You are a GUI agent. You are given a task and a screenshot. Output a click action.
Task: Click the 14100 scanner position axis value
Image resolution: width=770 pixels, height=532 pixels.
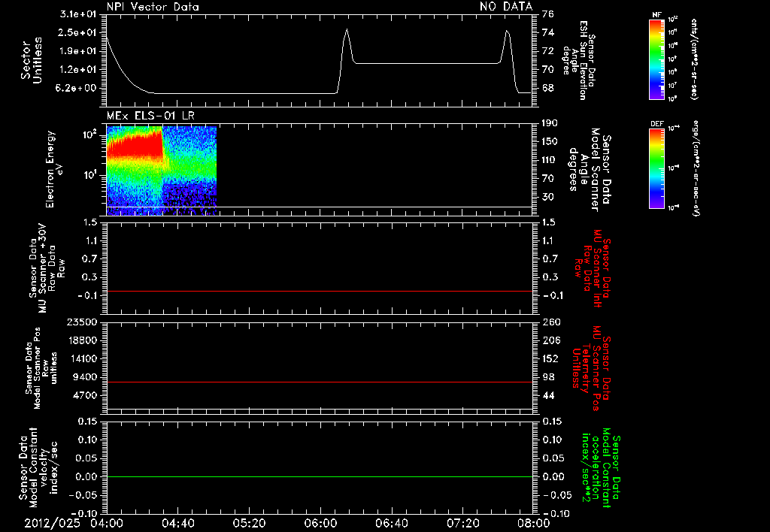(x=82, y=358)
